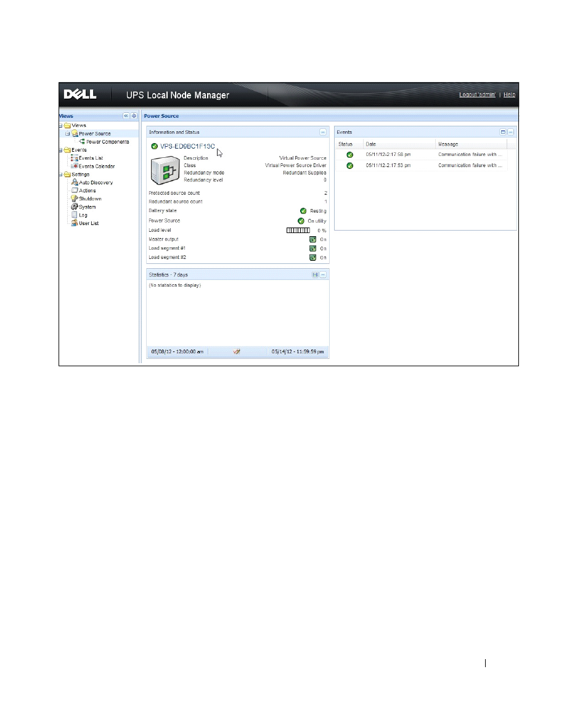Open System settings
The width and height of the screenshot is (588, 706).
(x=88, y=207)
